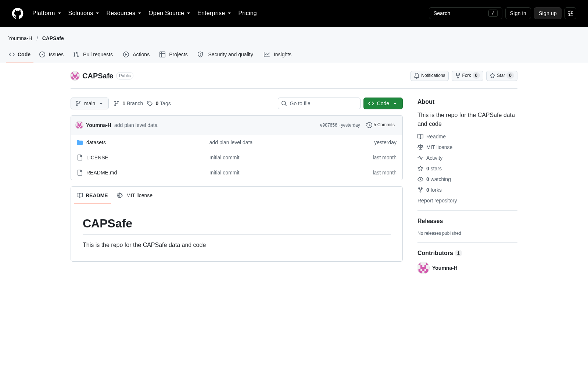This screenshot has height=368, width=588.
Task: Open Security and quality tab
Action: pos(225,54)
